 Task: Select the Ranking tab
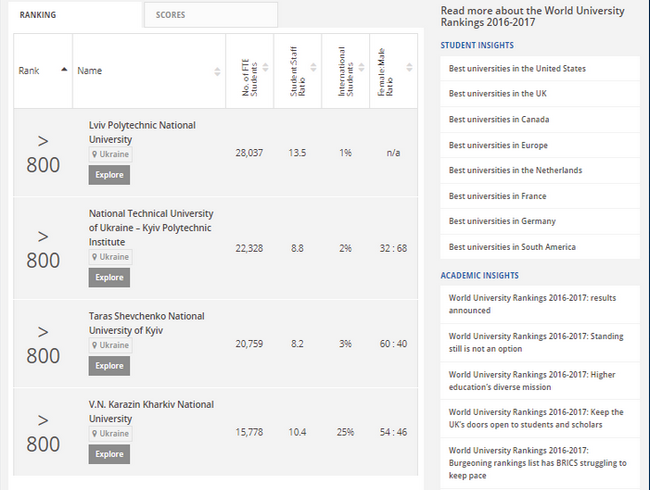pos(76,15)
